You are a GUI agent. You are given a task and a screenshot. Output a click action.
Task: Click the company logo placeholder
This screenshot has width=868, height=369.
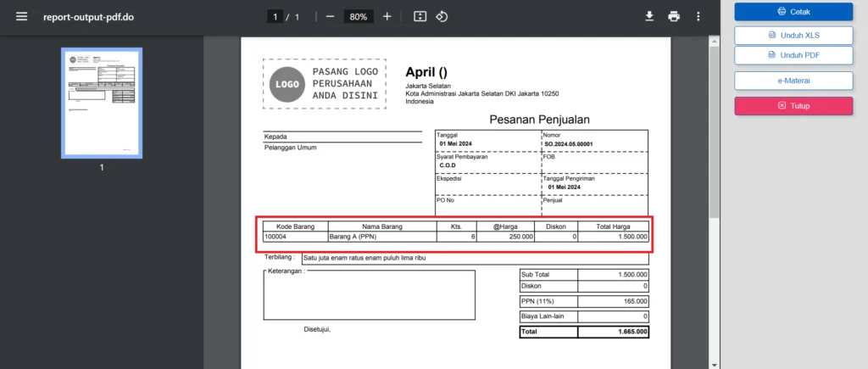click(325, 84)
